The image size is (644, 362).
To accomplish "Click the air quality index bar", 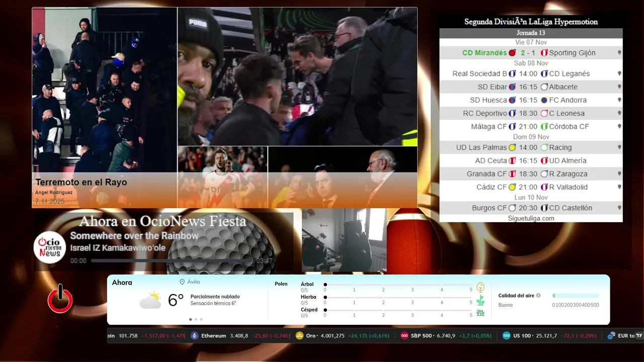I will coord(576,296).
